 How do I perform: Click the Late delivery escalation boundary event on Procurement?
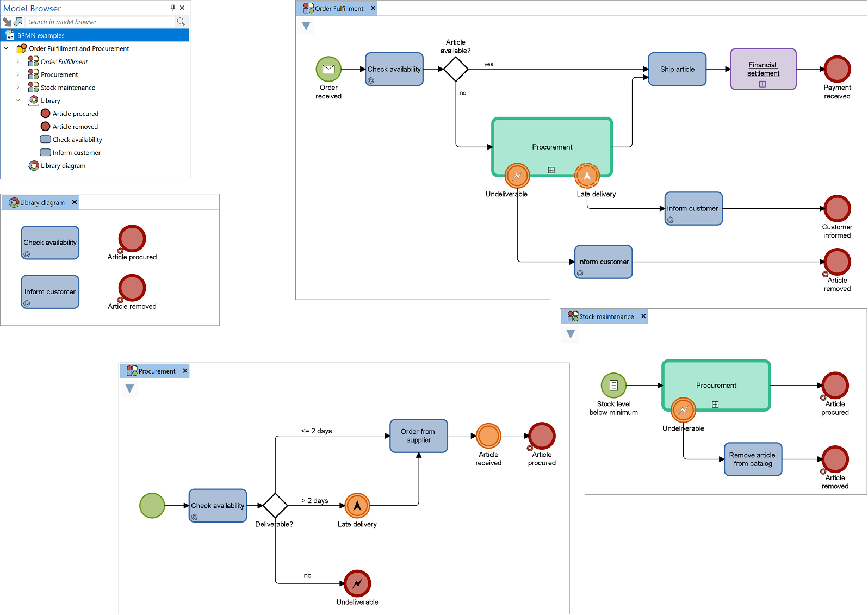587,176
